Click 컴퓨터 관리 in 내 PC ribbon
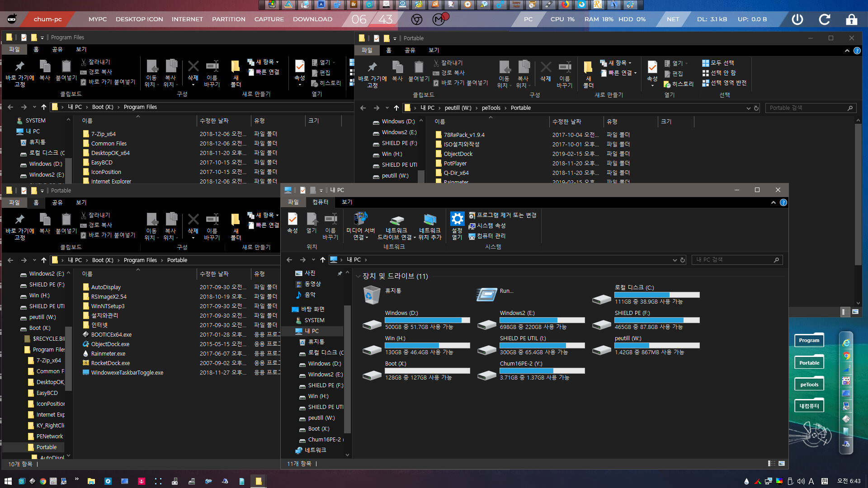The height and width of the screenshot is (488, 868). [x=487, y=236]
